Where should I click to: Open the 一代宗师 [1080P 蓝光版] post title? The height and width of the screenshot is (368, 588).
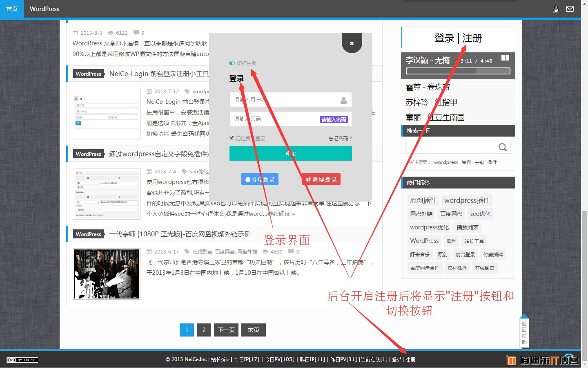180,234
